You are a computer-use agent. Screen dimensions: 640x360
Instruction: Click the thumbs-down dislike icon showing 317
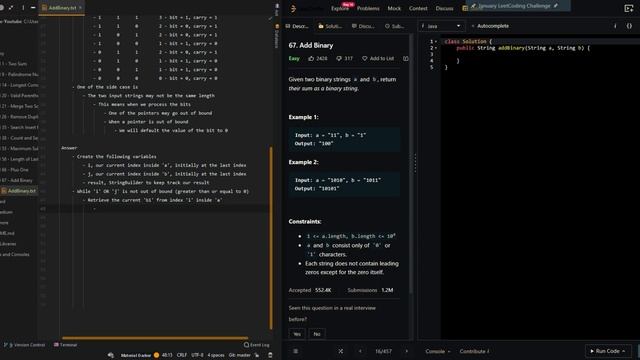pyautogui.click(x=339, y=58)
